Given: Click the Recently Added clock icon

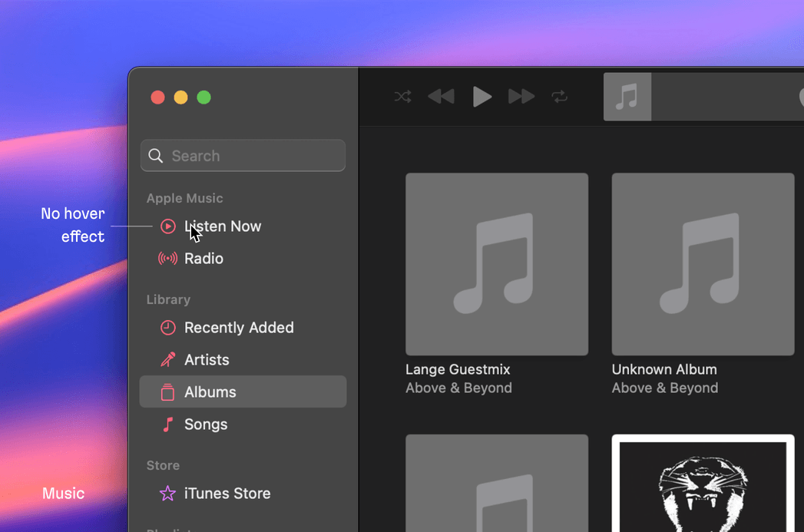Looking at the screenshot, I should pos(167,328).
